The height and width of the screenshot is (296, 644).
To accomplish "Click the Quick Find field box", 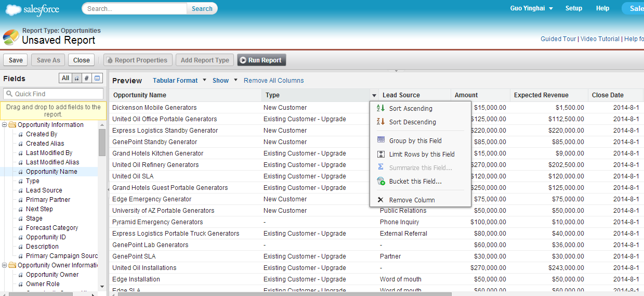I will [x=54, y=94].
